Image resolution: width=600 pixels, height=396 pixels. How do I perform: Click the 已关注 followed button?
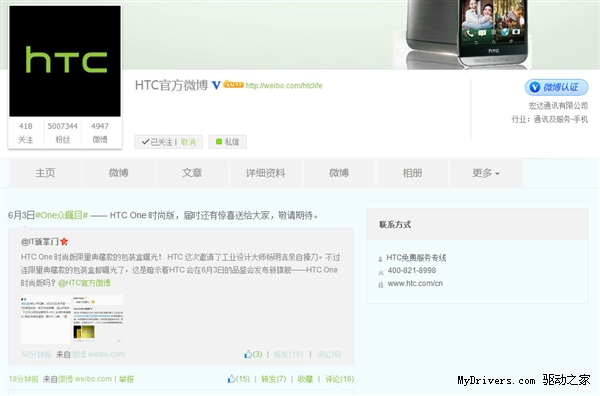157,142
